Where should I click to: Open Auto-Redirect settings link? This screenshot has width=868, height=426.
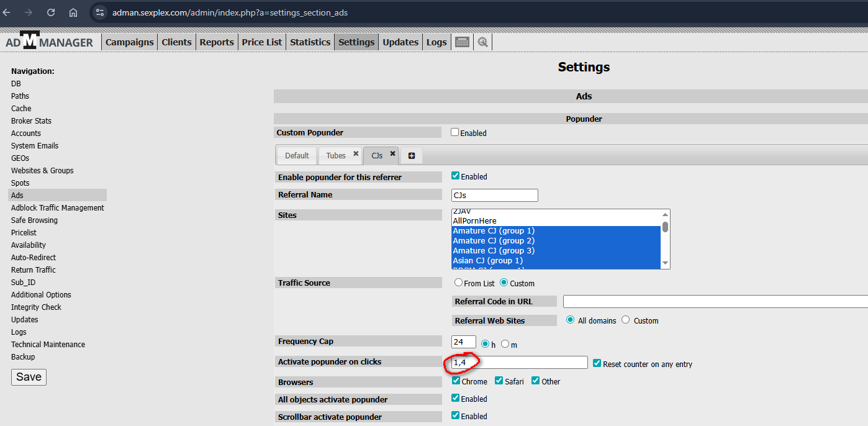coord(34,257)
